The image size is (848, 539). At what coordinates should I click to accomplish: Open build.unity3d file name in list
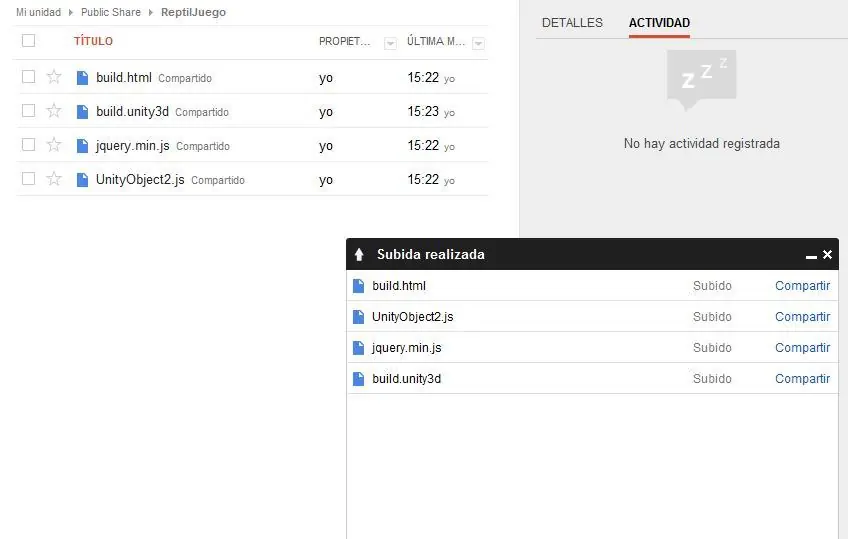click(x=132, y=112)
